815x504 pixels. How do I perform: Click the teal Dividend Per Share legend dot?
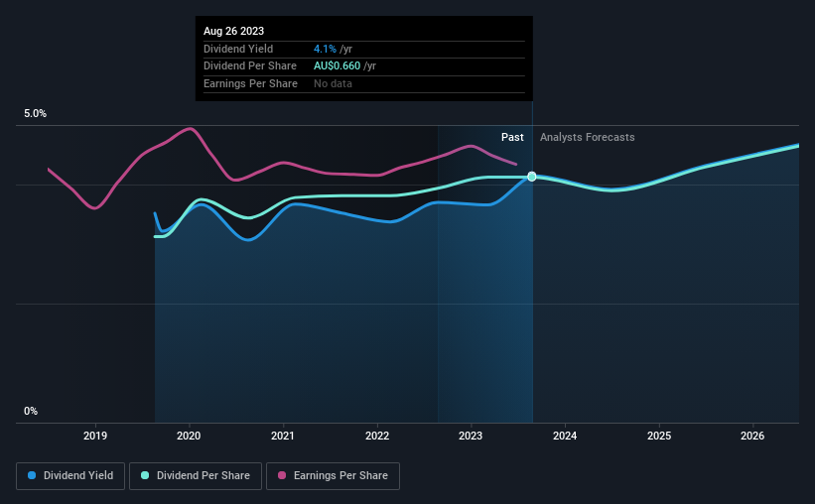click(x=145, y=475)
